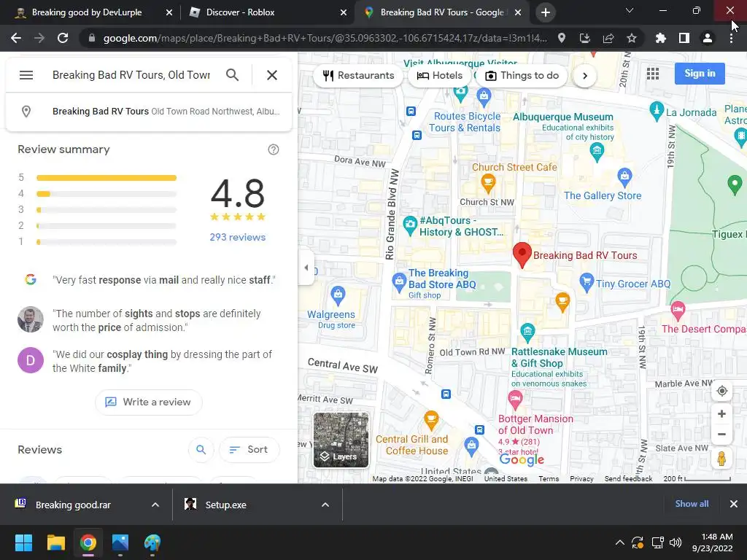Filter map by Hotels chip
Viewport: 747px width, 560px height.
click(440, 75)
